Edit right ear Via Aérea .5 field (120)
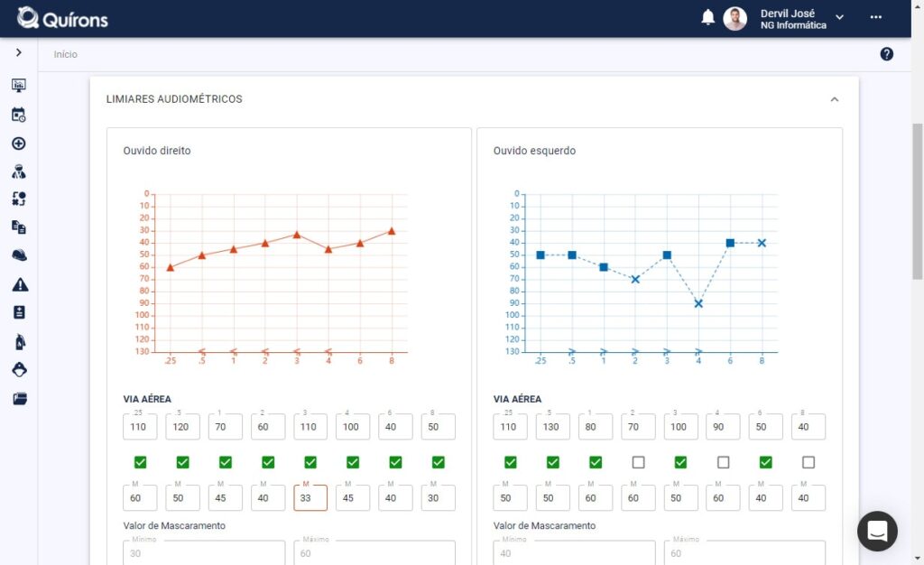Screen dimensions: 924x565 tap(182, 427)
